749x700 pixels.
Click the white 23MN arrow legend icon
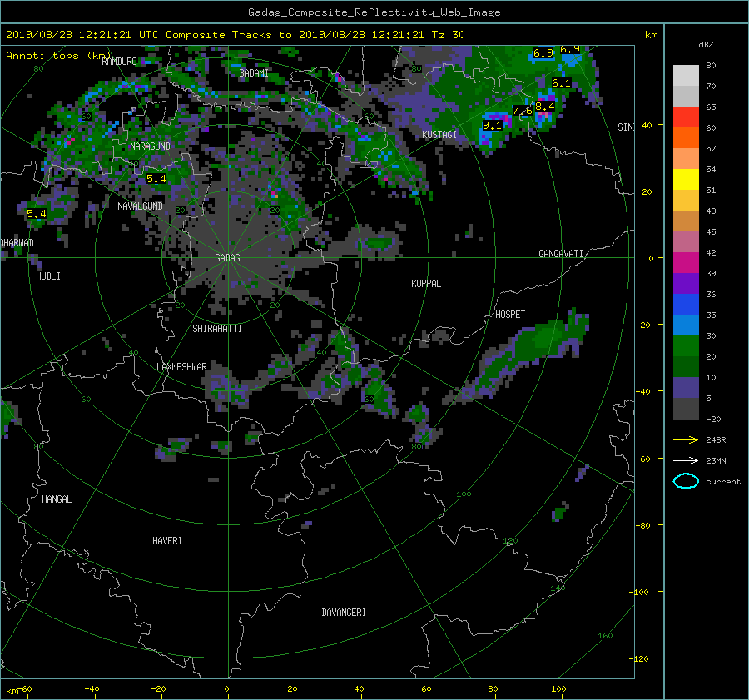click(x=686, y=460)
